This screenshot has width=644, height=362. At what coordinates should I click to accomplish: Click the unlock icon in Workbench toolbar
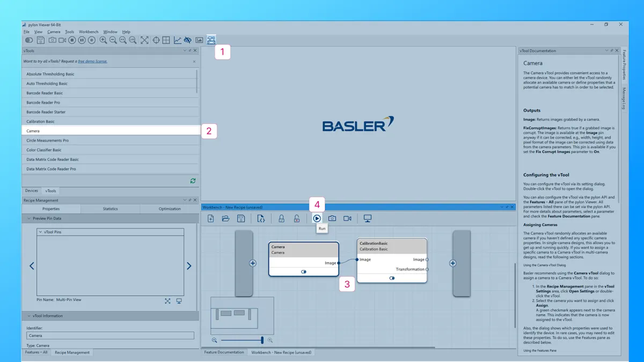(296, 218)
